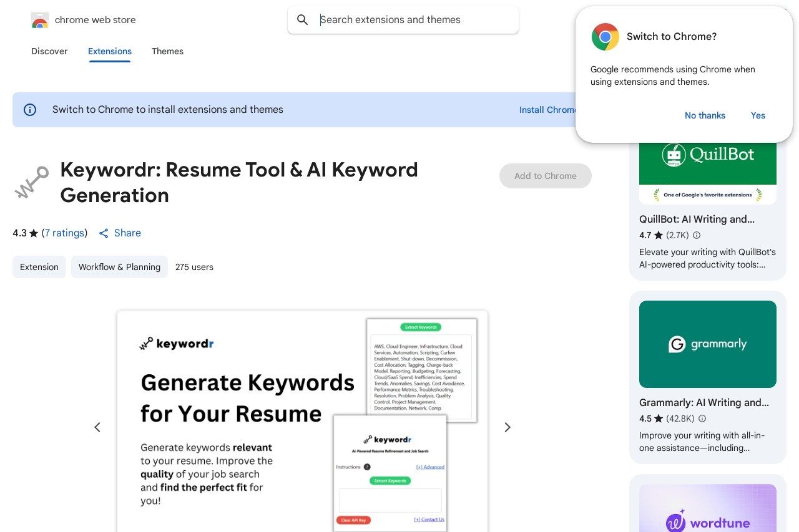Click Yes in Switch to Chrome popup
The height and width of the screenshot is (532, 799).
(758, 115)
